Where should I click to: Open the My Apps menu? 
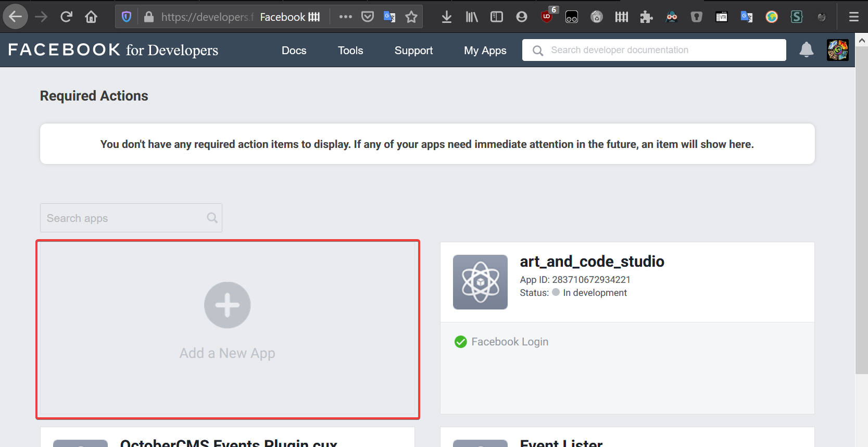click(485, 51)
